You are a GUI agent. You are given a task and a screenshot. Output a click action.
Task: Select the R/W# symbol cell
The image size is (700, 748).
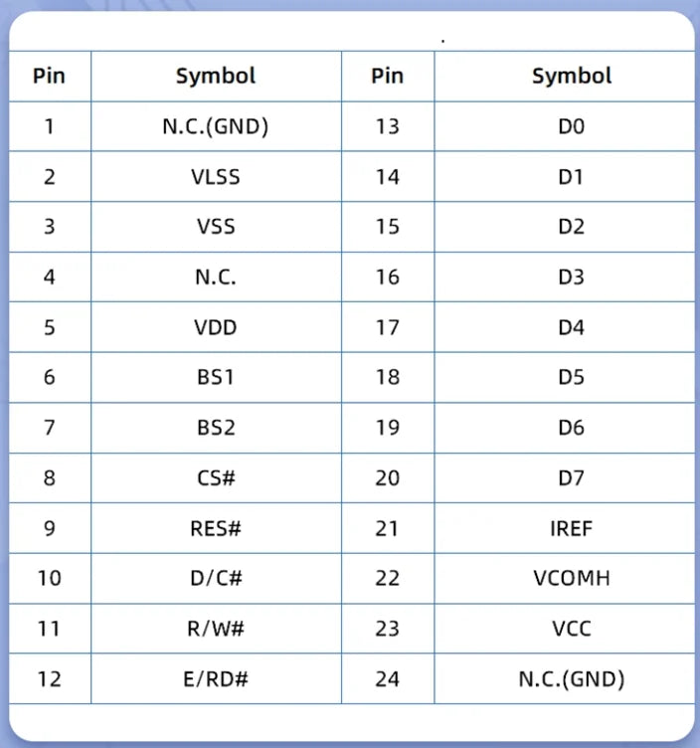216,629
